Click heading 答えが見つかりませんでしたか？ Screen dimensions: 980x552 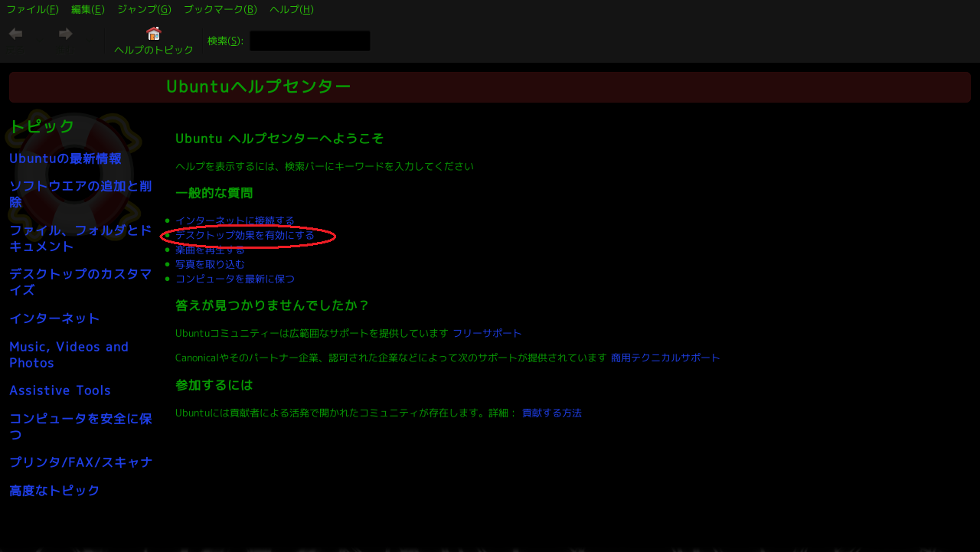click(x=272, y=305)
